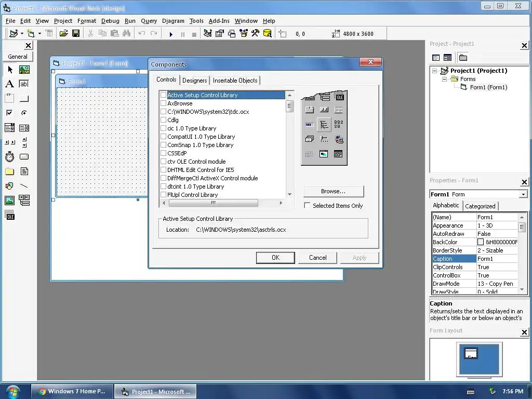This screenshot has width=532, height=399.
Task: Click View Object icon in Project panel
Action: 447,58
